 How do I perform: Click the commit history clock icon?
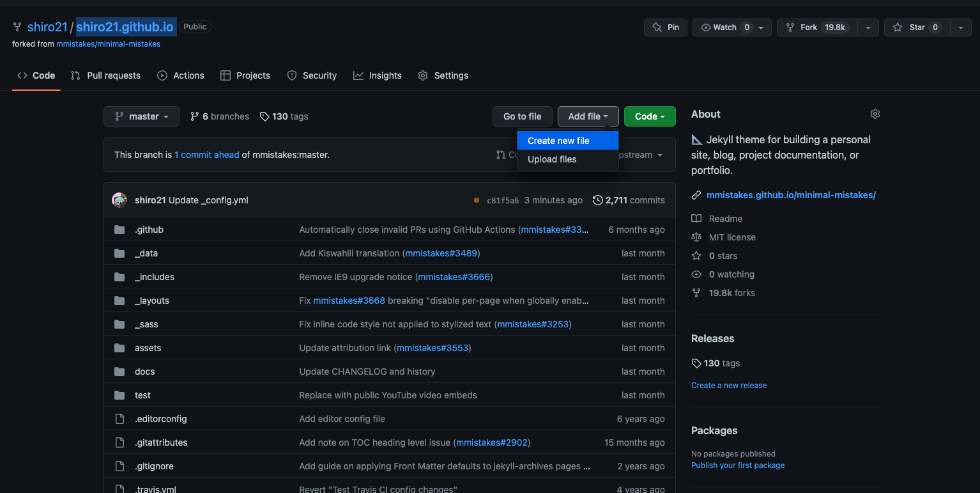coord(598,200)
